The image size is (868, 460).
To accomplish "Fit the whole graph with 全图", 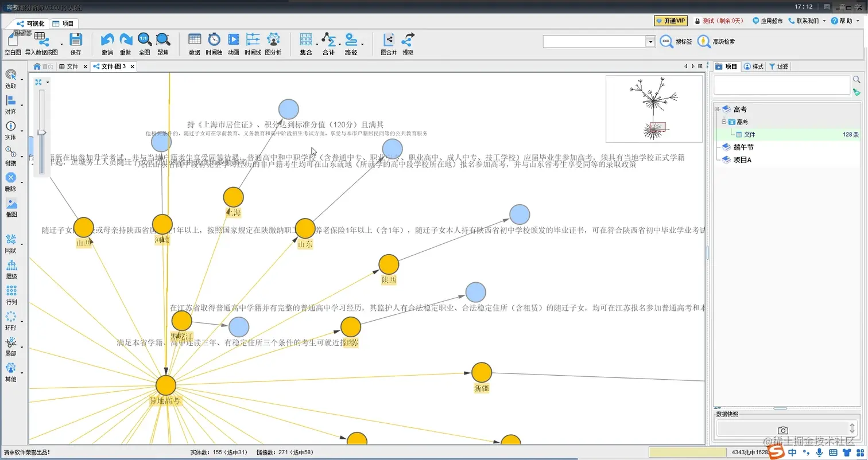I will pos(145,44).
